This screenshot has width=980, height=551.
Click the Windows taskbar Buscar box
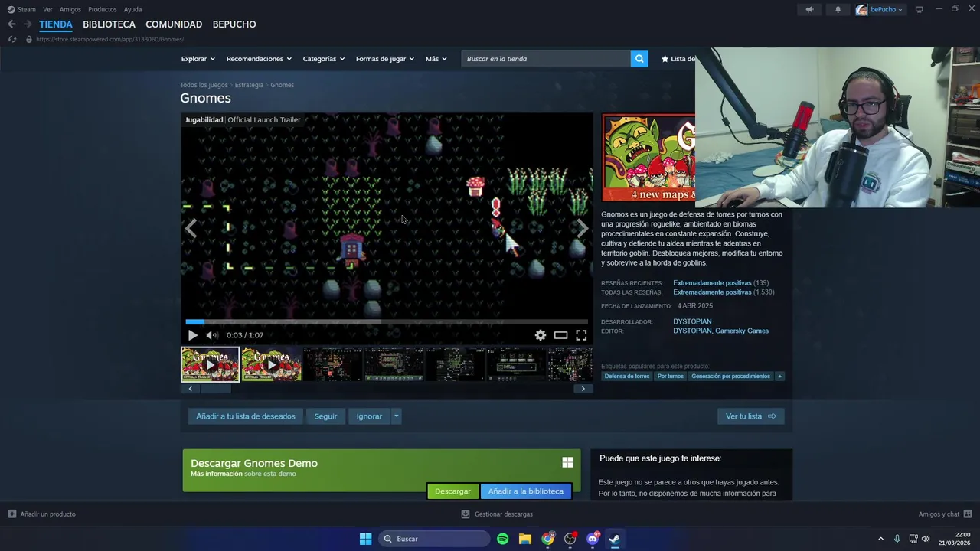[435, 539]
